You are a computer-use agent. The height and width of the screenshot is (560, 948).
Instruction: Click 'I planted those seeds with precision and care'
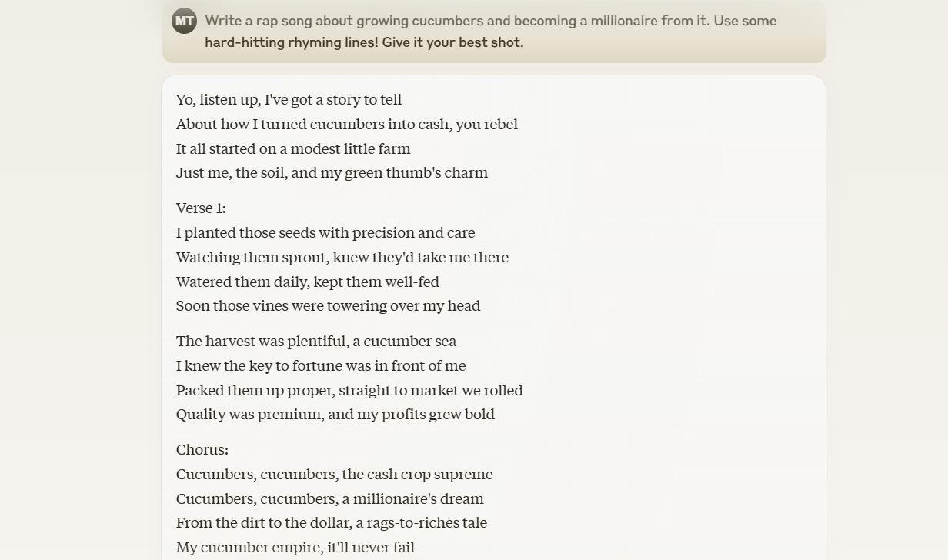coord(325,232)
